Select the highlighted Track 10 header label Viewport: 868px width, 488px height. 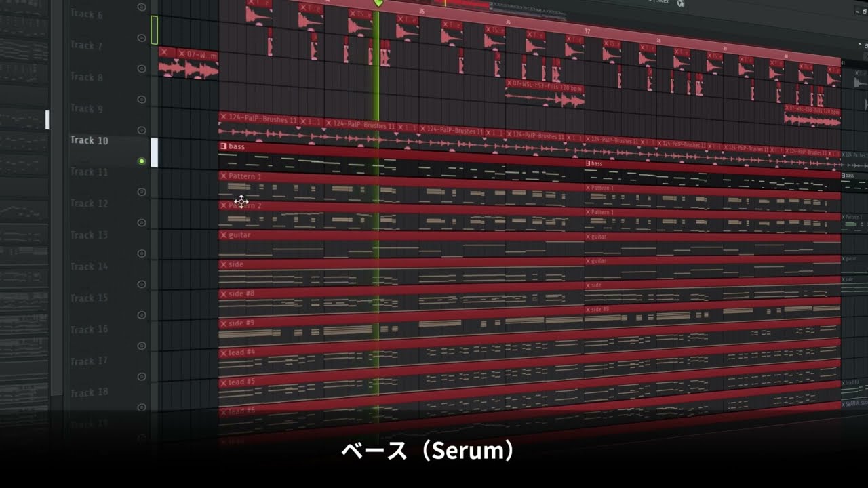pyautogui.click(x=89, y=140)
